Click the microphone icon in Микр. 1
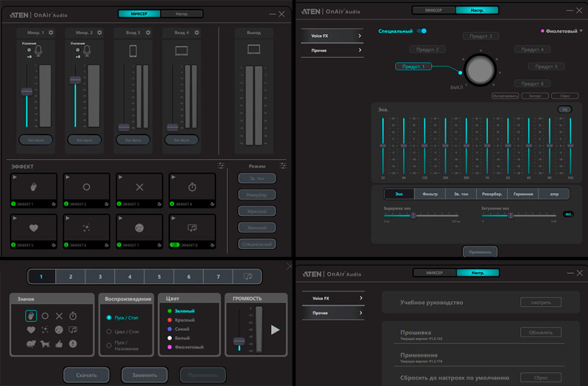The height and width of the screenshot is (386, 588). pos(38,51)
